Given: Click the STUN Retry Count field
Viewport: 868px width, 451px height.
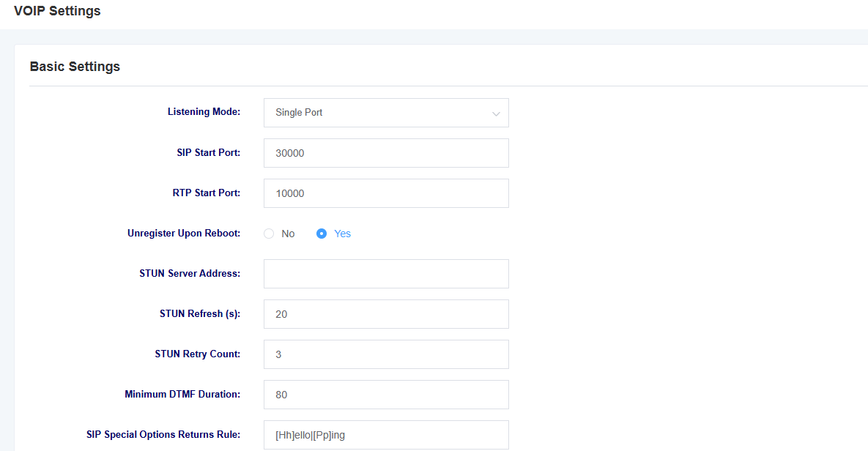Looking at the screenshot, I should 386,354.
